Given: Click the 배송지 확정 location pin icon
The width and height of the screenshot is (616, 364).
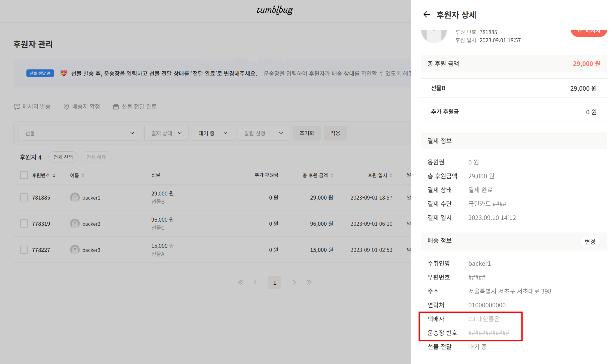Looking at the screenshot, I should [66, 107].
